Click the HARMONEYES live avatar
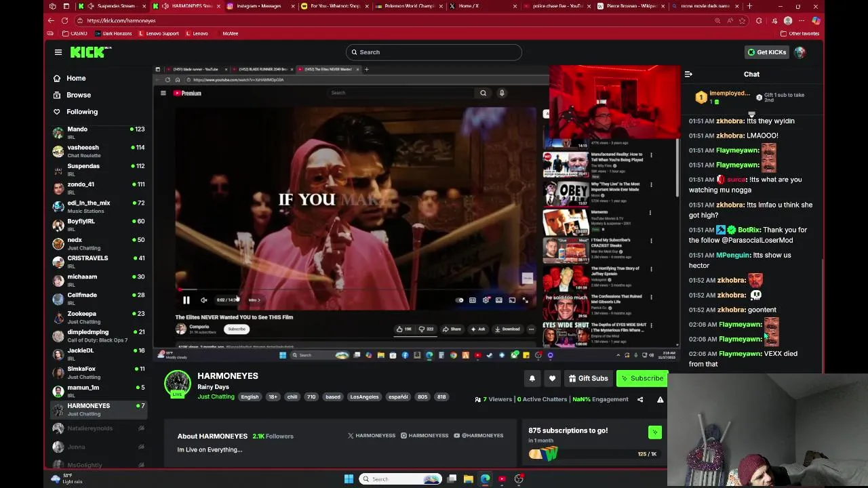This screenshot has height=488, width=868. point(178,384)
